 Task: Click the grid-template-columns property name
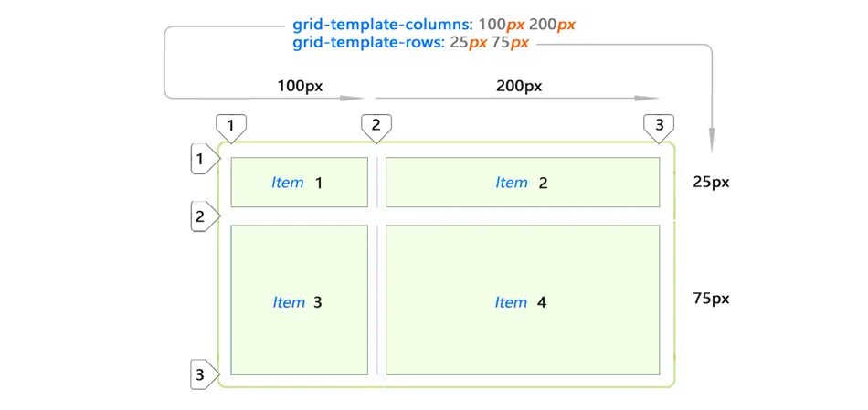[382, 25]
